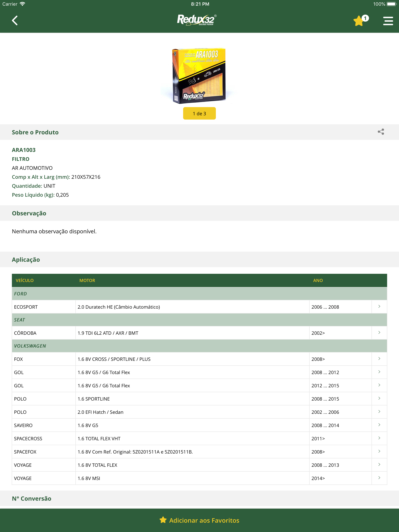Click '1.6 SPORTLINE' motor text
The width and height of the screenshot is (399, 532).
point(94,399)
